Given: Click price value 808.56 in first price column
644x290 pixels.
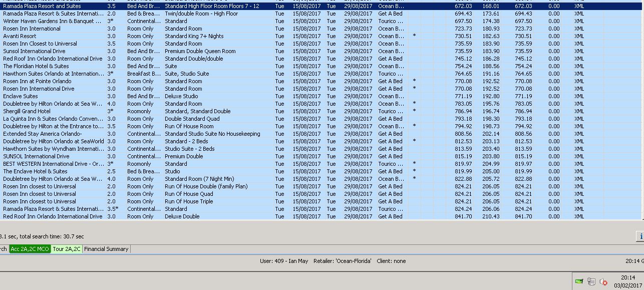Looking at the screenshot, I should [463, 134].
